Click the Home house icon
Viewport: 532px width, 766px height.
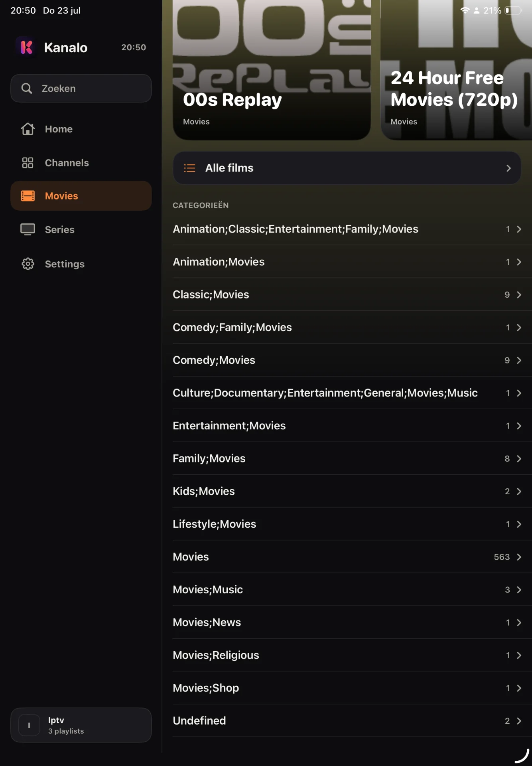pos(28,129)
